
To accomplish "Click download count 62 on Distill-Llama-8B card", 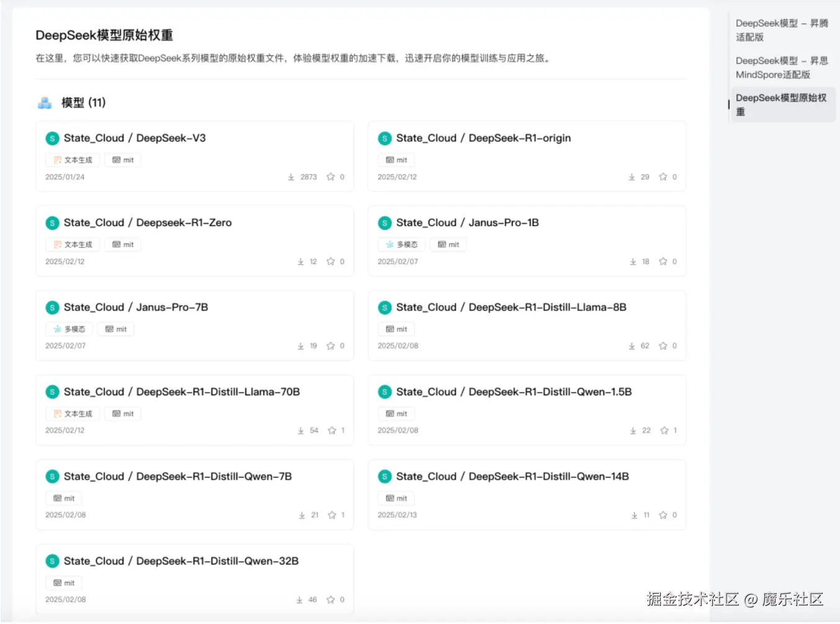I will click(x=645, y=346).
